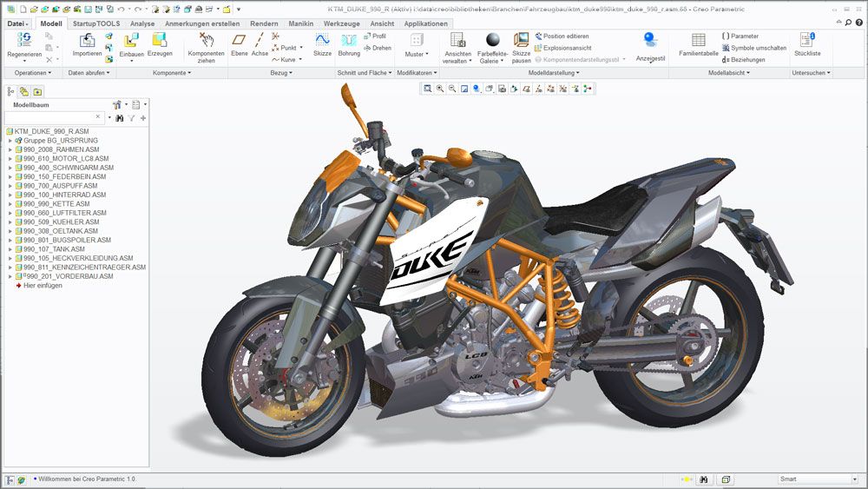Select the Bohrung hole tool
Screen dimensions: 868x489
[x=349, y=40]
